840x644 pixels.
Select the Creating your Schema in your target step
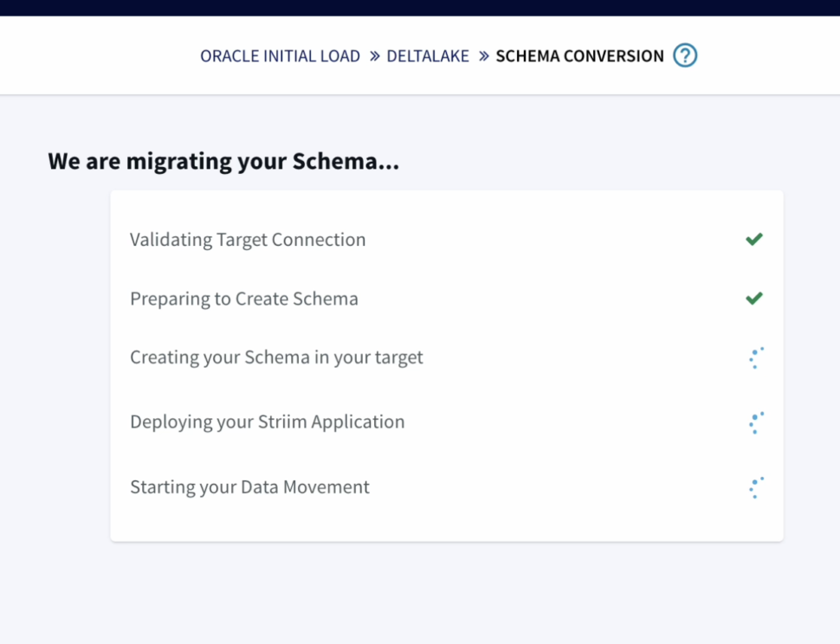[x=276, y=357]
